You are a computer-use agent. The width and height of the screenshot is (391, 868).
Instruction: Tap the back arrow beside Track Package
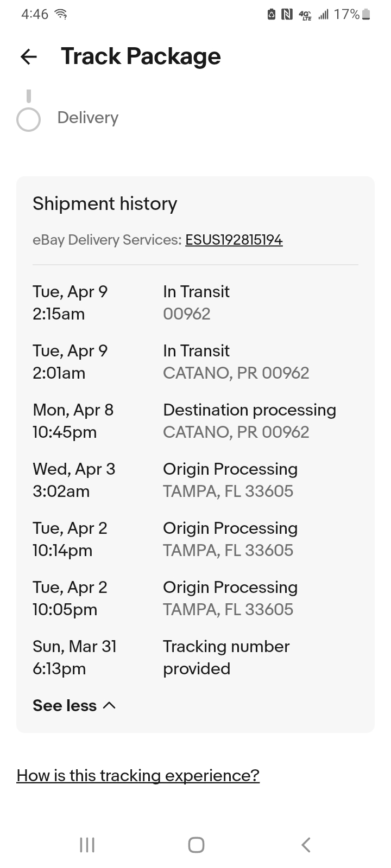coord(29,56)
